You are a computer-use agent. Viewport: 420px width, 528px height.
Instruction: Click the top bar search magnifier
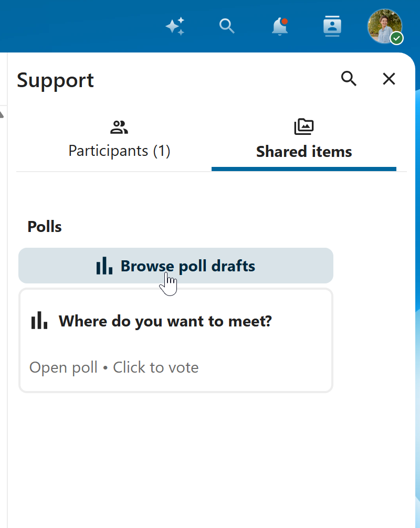click(x=227, y=26)
